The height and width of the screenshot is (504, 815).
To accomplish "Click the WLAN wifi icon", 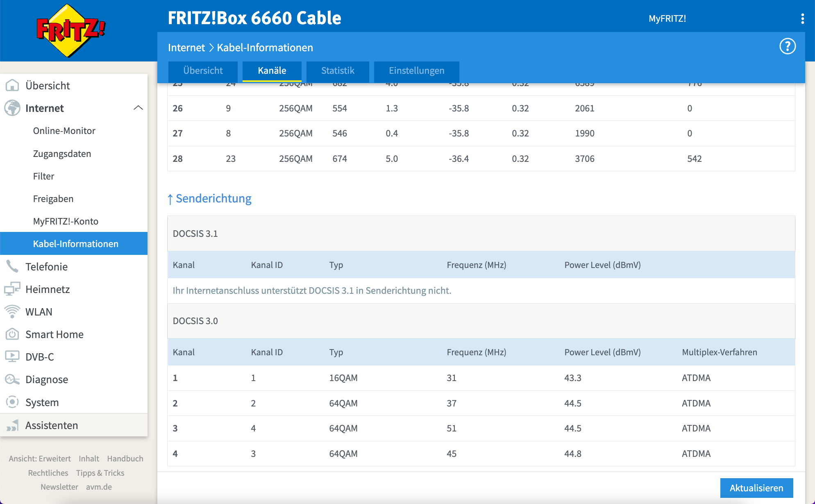I will (x=12, y=311).
